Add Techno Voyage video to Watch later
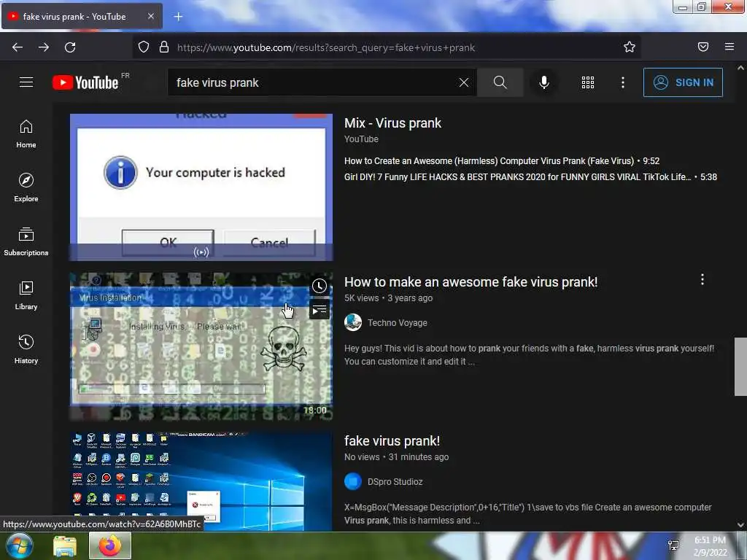 320,286
